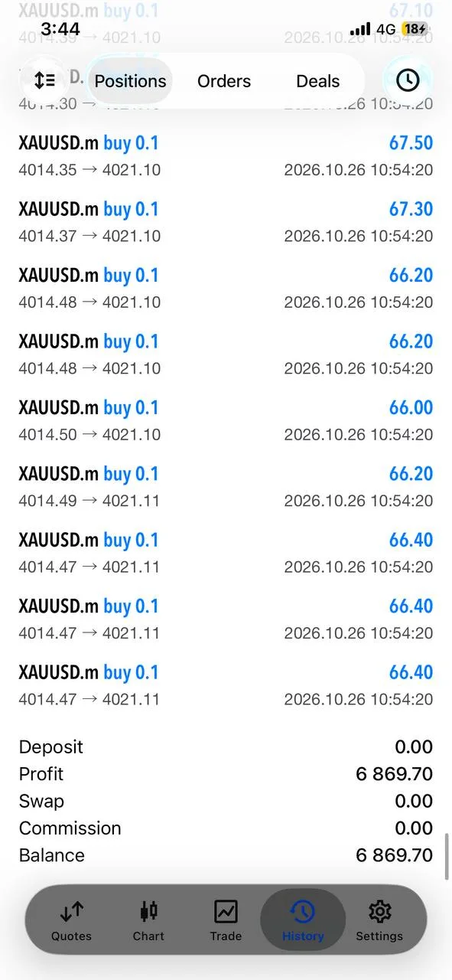
Task: Open the XAUUSD.m buy row with profit 67.30
Action: click(226, 222)
